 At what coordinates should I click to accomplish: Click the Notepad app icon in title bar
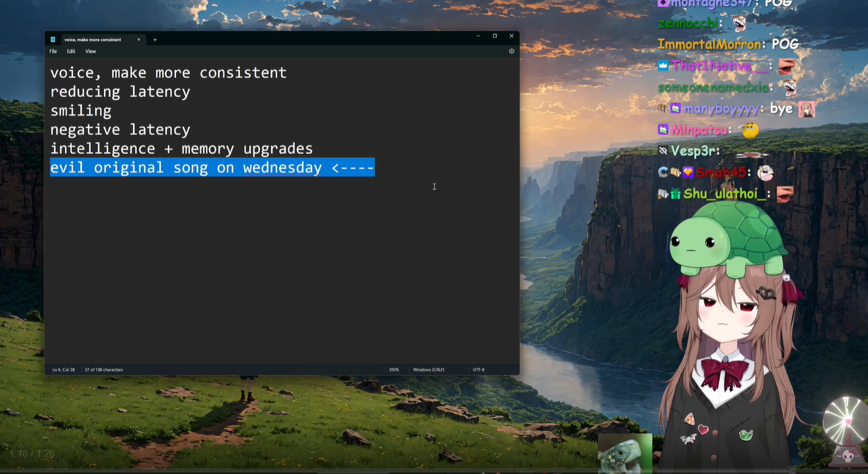53,39
